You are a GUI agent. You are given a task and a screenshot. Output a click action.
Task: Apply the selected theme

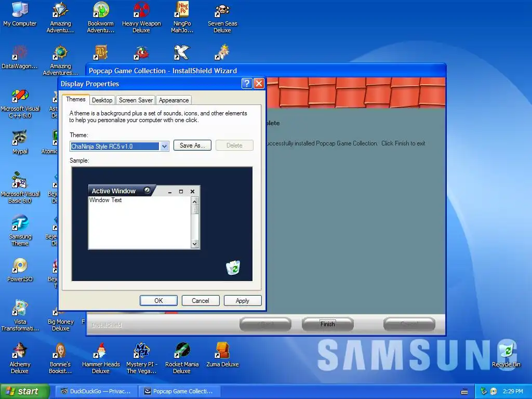point(243,301)
